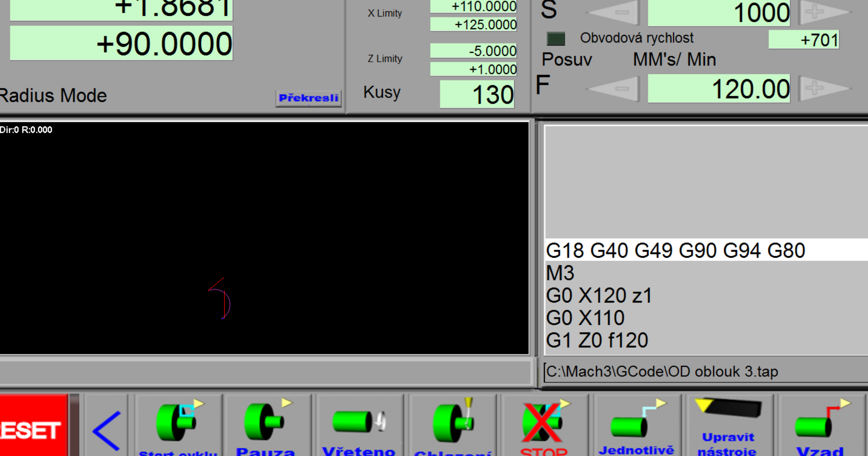
Task: Click the feed rate 120.00 field
Action: click(718, 89)
